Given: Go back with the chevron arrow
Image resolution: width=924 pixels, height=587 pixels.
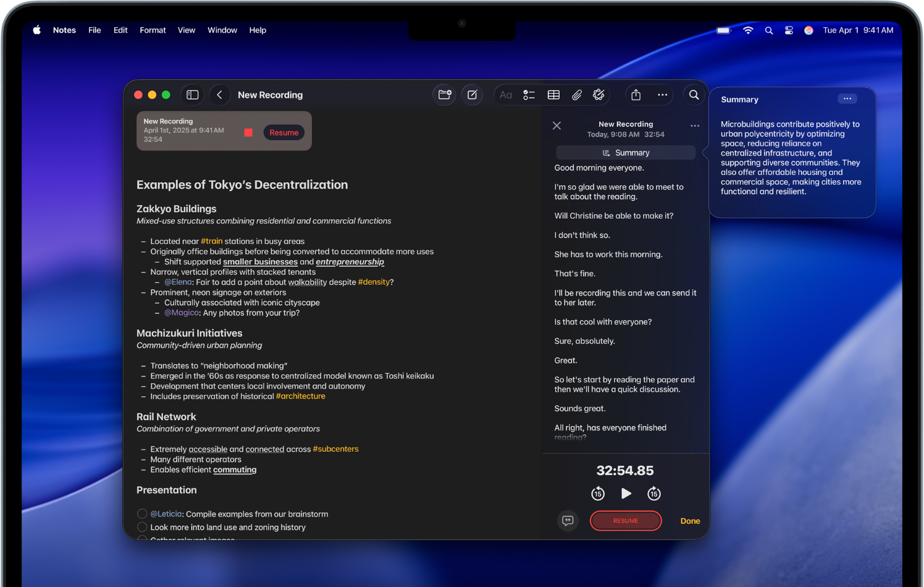Looking at the screenshot, I should click(x=219, y=95).
